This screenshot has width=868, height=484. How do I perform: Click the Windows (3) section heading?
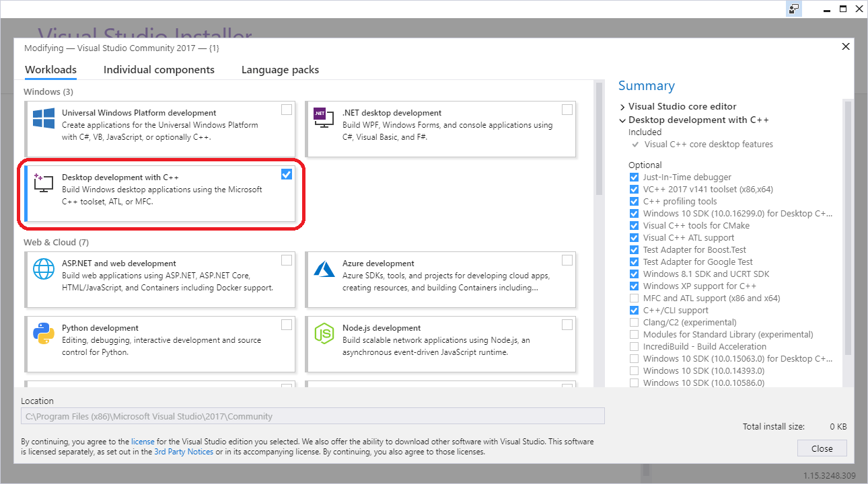click(x=48, y=91)
